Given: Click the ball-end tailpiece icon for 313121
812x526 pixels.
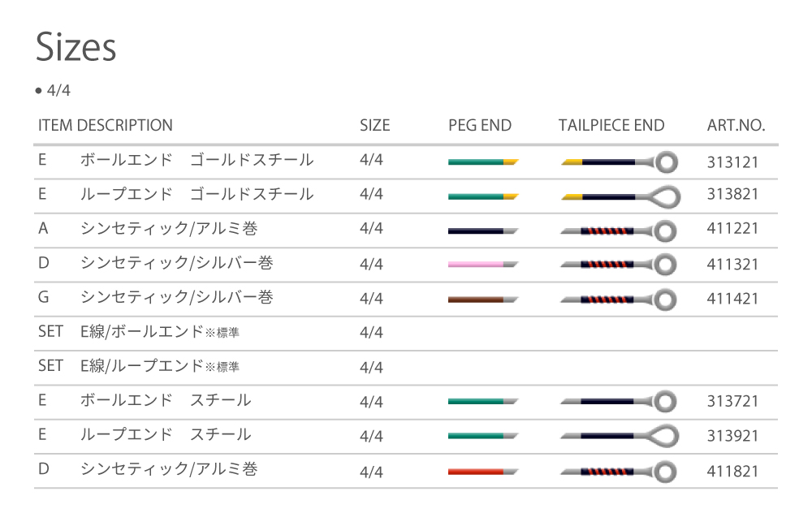Looking at the screenshot, I should [620, 162].
